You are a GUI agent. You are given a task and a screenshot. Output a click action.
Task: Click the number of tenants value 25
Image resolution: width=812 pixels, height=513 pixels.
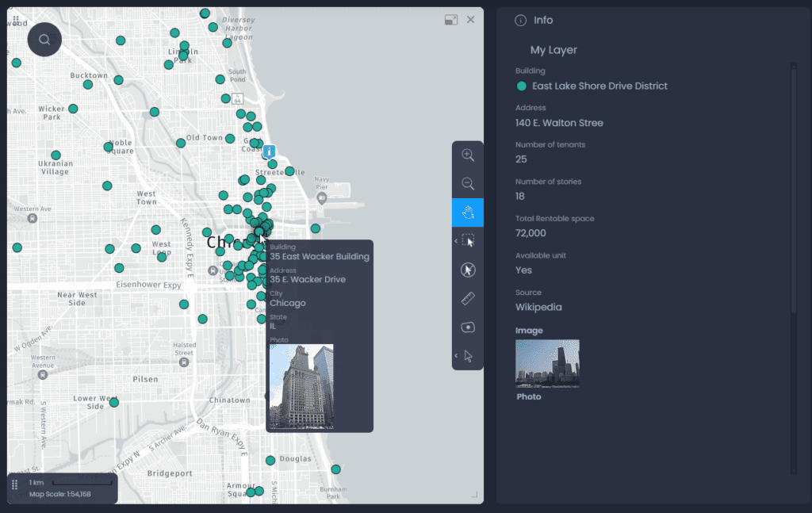point(521,159)
